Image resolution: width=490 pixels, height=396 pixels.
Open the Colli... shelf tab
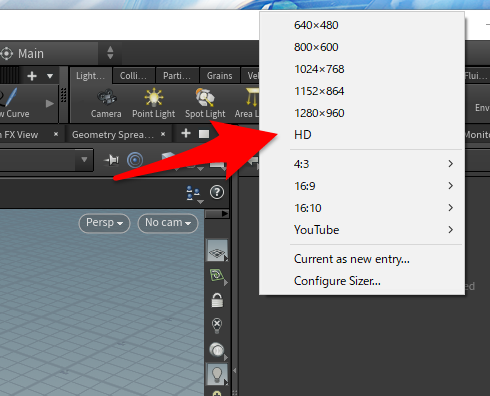pyautogui.click(x=133, y=76)
